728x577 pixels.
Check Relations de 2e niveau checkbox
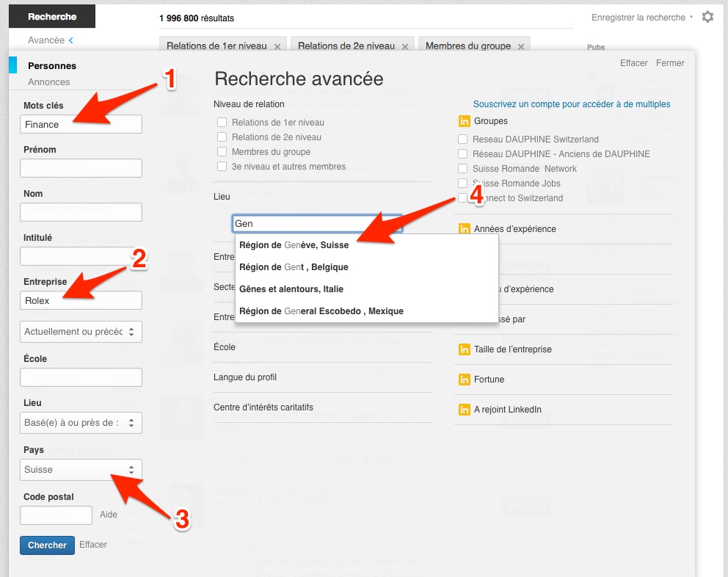click(222, 137)
